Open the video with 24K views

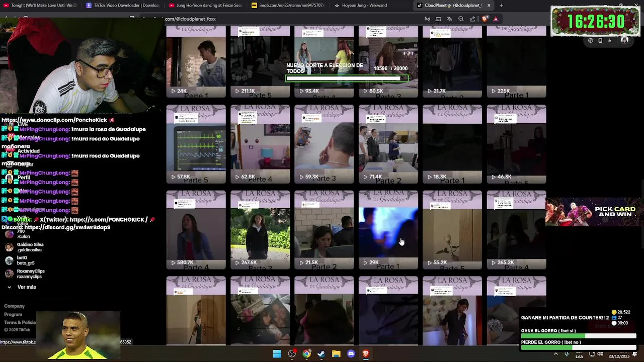tap(196, 61)
